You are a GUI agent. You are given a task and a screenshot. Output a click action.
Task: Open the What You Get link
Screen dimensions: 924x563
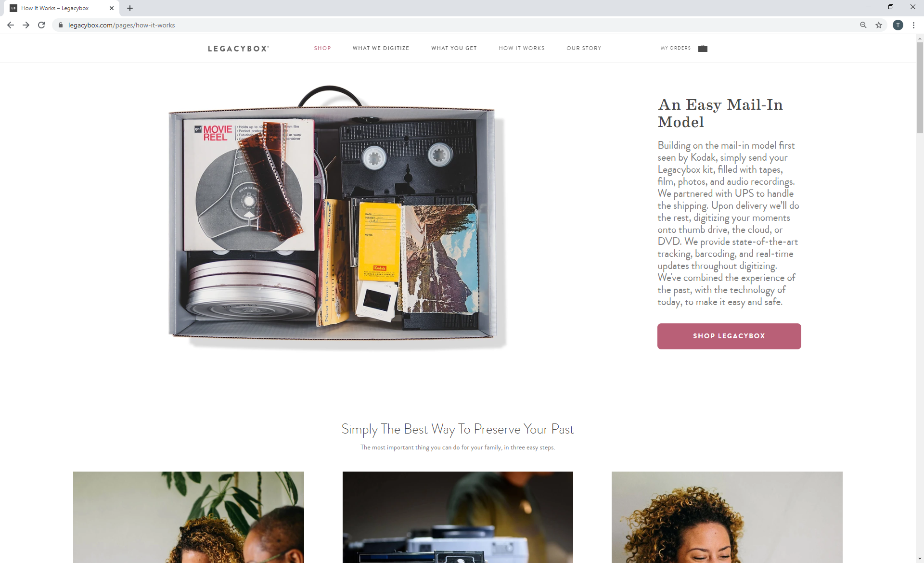pyautogui.click(x=454, y=48)
